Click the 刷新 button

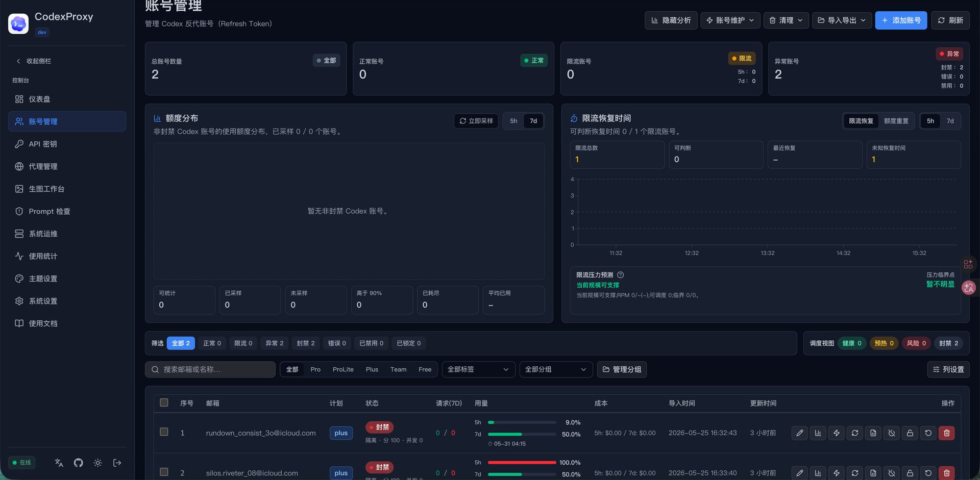(950, 20)
